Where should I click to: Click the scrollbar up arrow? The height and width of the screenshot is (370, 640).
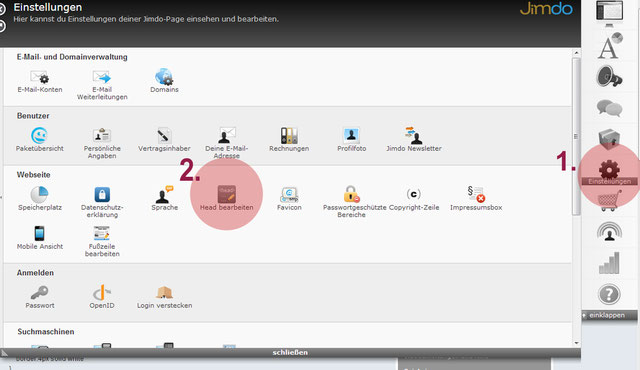click(x=576, y=53)
